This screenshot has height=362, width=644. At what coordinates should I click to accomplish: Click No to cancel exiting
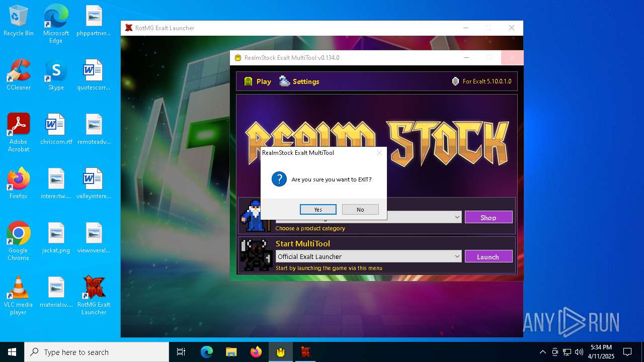click(360, 210)
